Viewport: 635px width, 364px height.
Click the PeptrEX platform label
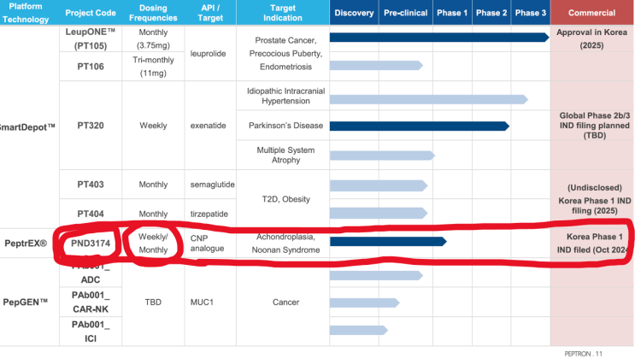click(x=26, y=244)
